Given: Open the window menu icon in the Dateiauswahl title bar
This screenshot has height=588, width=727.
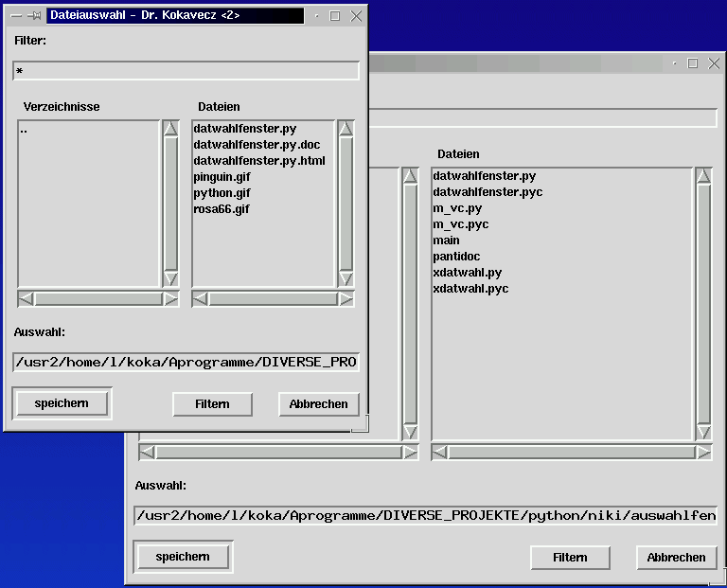Looking at the screenshot, I should [15, 16].
